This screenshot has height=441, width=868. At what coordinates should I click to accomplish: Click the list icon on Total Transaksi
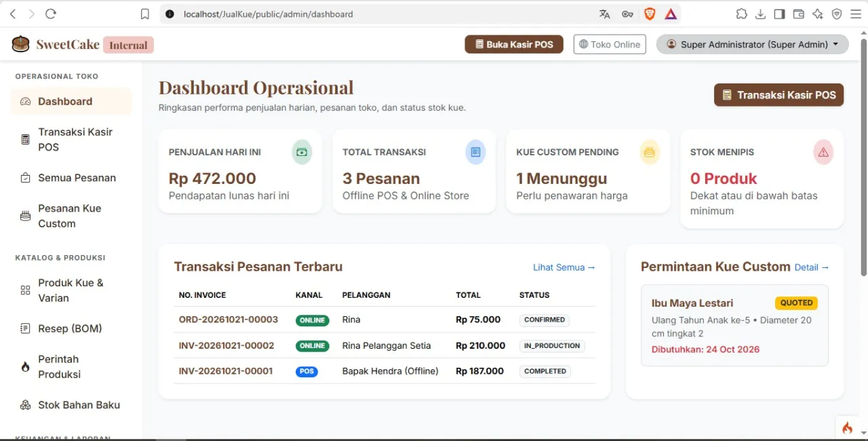tap(475, 152)
